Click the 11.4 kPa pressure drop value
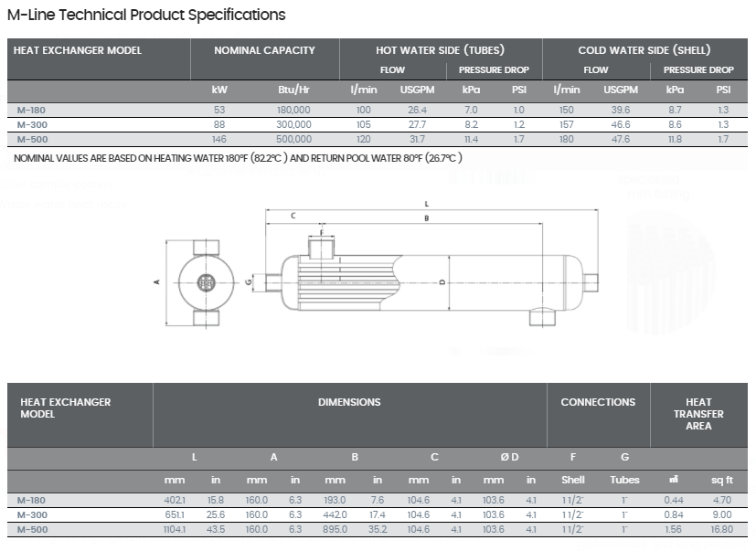Image resolution: width=756 pixels, height=551 pixels. coord(471,139)
